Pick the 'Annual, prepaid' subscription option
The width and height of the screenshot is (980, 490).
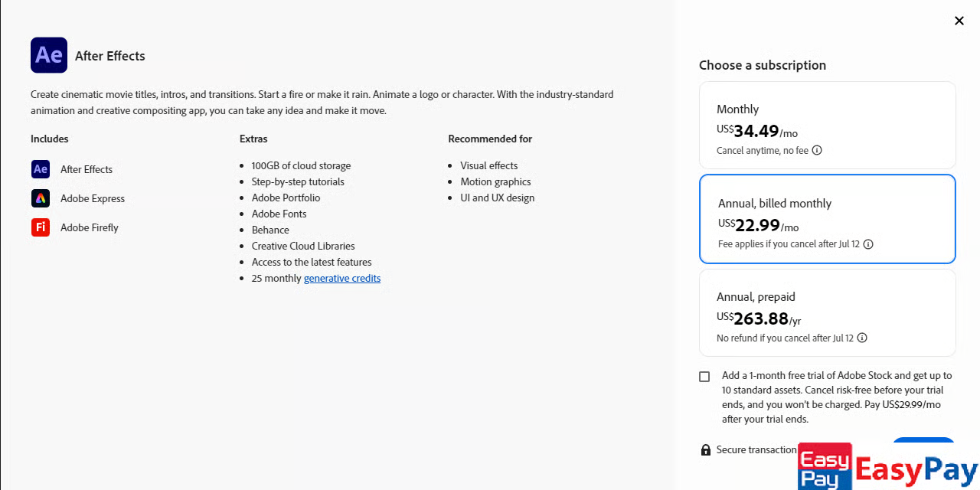828,312
